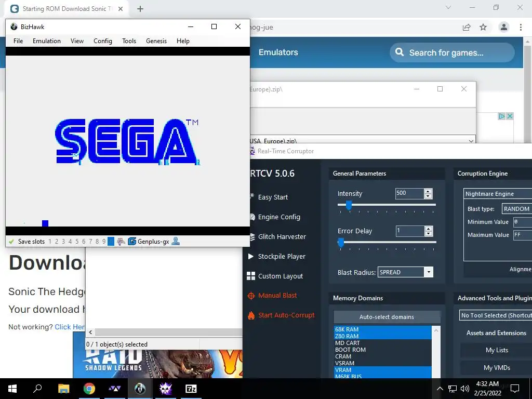The image size is (532, 399).
Task: Open My VMDs in RTCV
Action: click(497, 368)
